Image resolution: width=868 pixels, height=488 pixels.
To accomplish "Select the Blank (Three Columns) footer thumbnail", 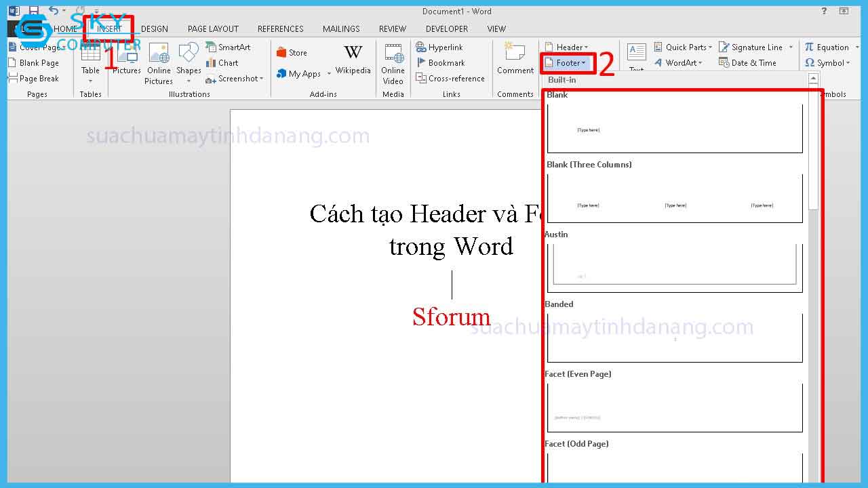I will (675, 198).
